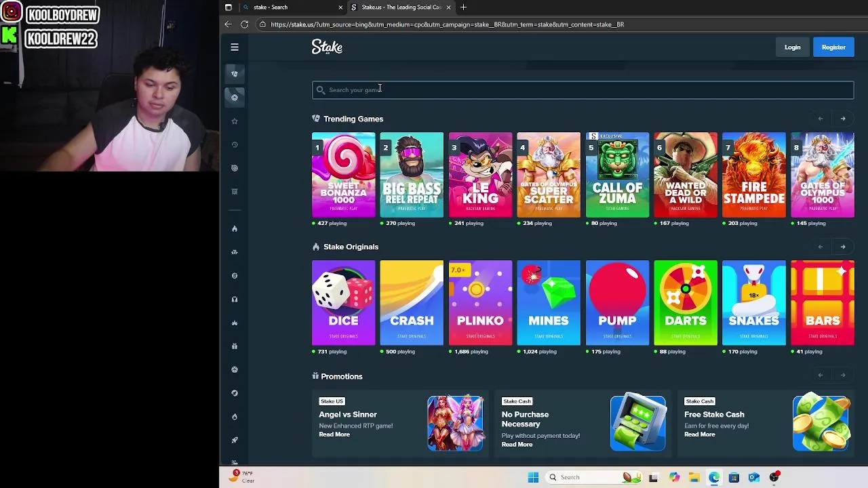This screenshot has height=488, width=868.
Task: Switch to the Stake.us browser tab
Action: click(400, 7)
